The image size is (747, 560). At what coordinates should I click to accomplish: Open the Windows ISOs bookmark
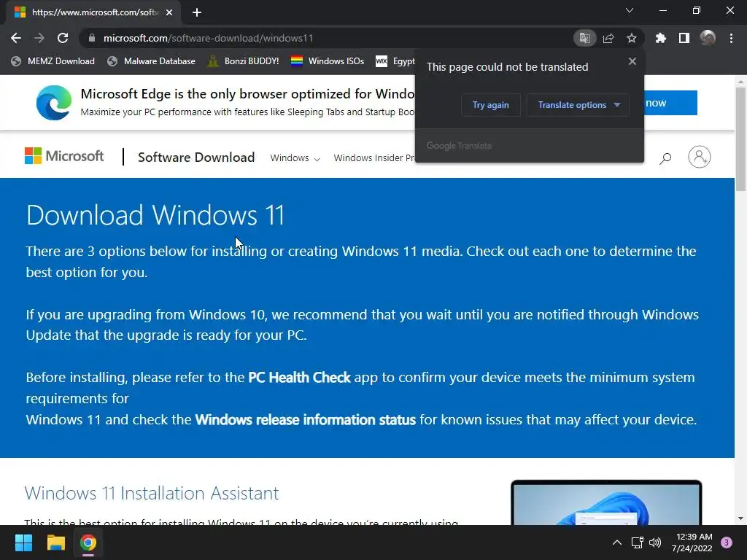[x=328, y=61]
